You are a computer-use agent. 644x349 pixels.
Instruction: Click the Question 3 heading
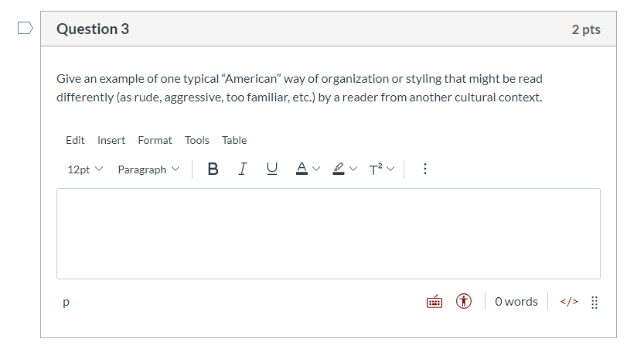[93, 29]
